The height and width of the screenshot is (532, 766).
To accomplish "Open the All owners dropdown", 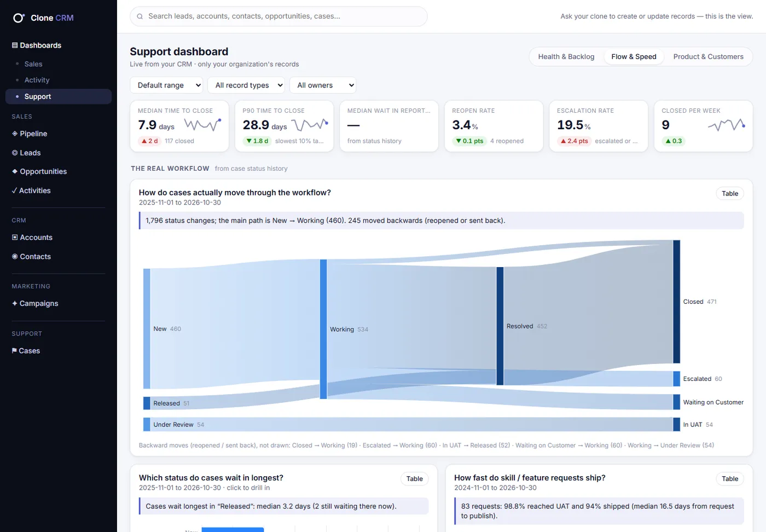I will [323, 85].
